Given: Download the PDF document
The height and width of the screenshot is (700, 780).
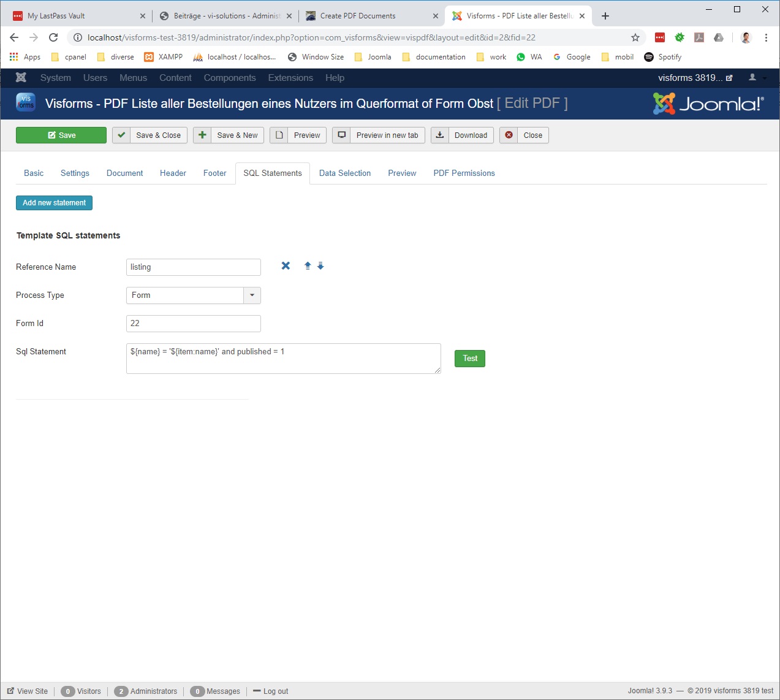Looking at the screenshot, I should [x=462, y=135].
